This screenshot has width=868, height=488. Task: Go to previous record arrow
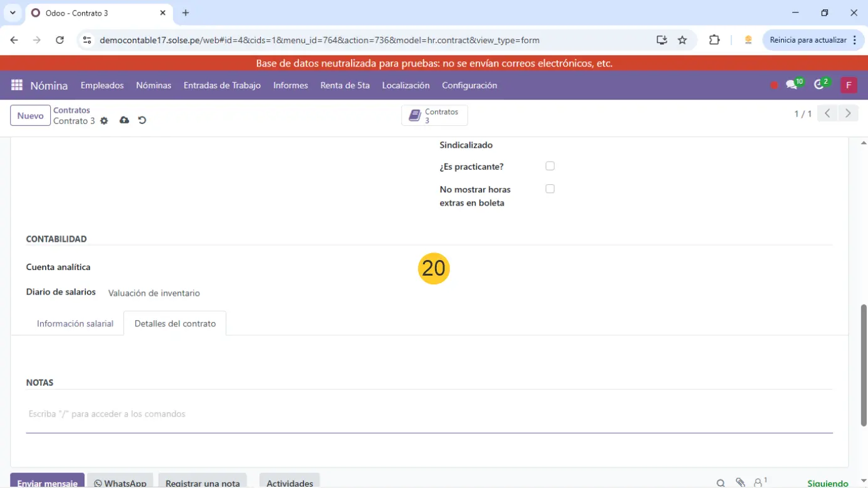click(x=827, y=113)
